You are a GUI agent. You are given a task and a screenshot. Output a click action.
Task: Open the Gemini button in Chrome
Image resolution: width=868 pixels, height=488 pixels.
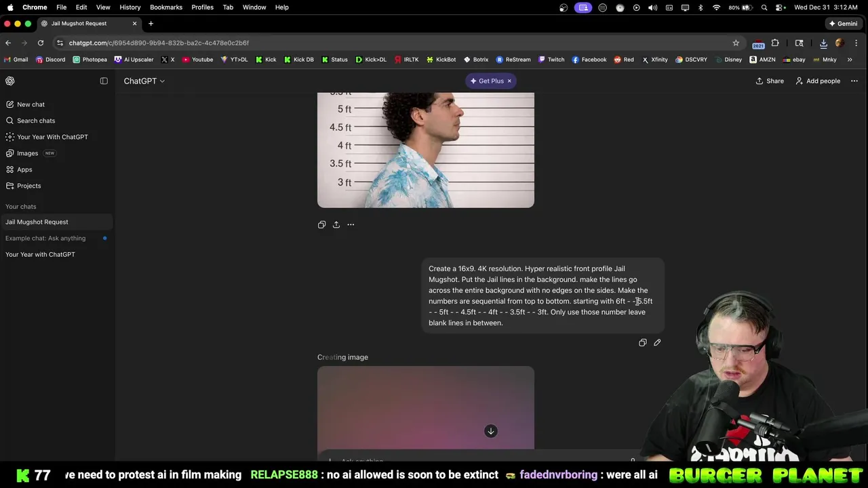[843, 23]
